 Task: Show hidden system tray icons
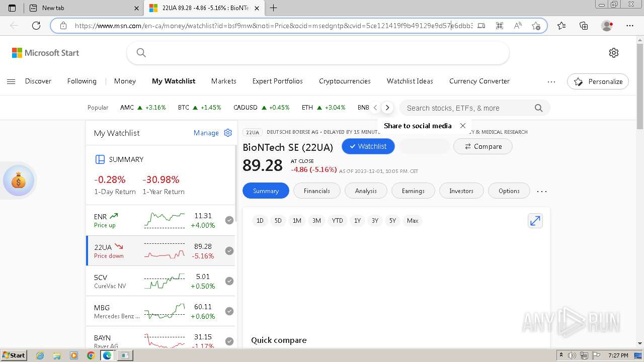click(561, 355)
